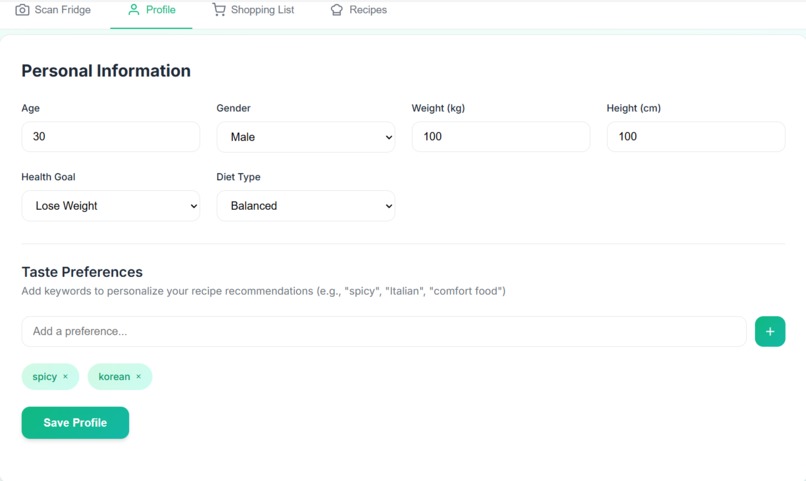Click the spicy tag label
The width and height of the screenshot is (806, 481).
pos(45,377)
